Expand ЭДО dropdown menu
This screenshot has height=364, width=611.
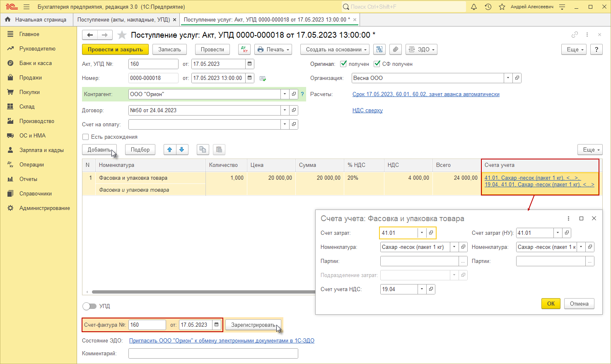(x=421, y=49)
